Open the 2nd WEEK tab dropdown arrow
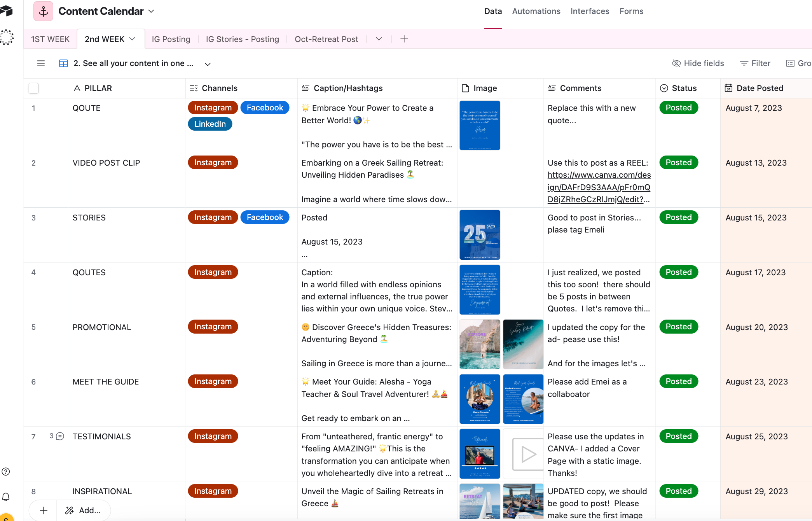 coord(132,39)
